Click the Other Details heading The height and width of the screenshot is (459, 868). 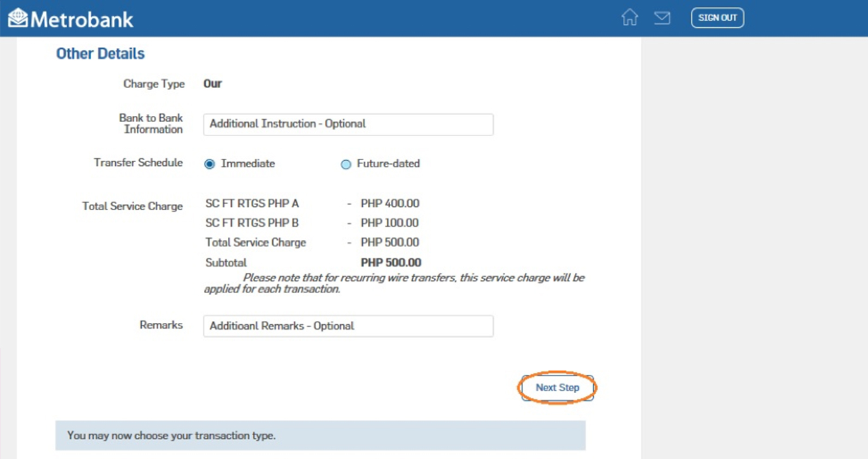99,53
